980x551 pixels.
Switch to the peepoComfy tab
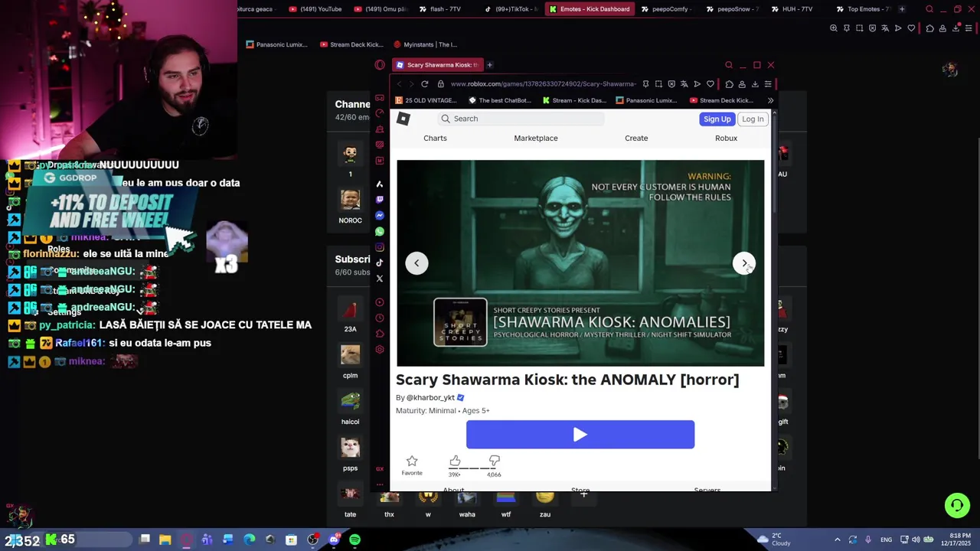[665, 9]
